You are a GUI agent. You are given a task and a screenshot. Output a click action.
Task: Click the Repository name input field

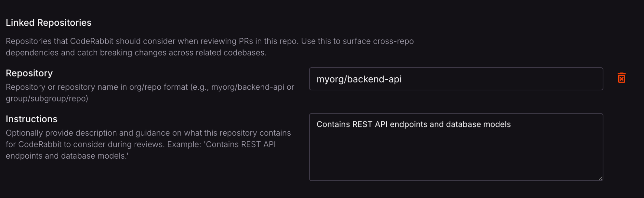pyautogui.click(x=456, y=79)
